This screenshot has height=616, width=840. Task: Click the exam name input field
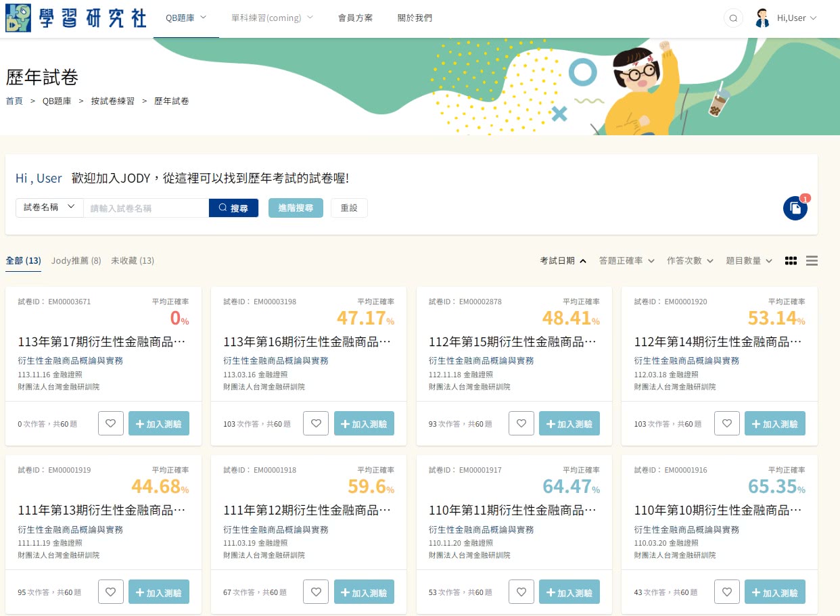146,208
